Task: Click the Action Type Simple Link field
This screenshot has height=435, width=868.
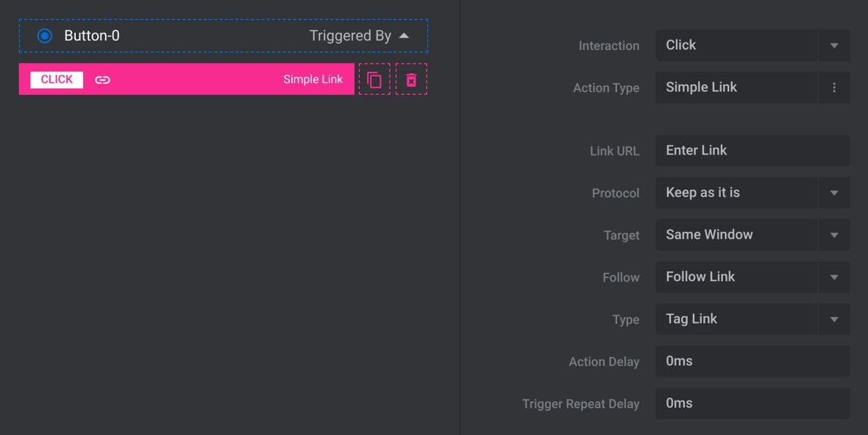Action: [736, 88]
